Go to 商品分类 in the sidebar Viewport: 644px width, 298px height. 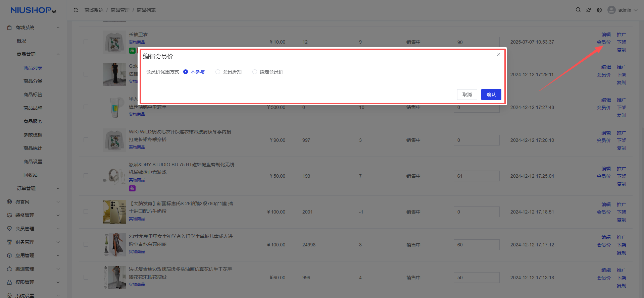click(x=33, y=81)
